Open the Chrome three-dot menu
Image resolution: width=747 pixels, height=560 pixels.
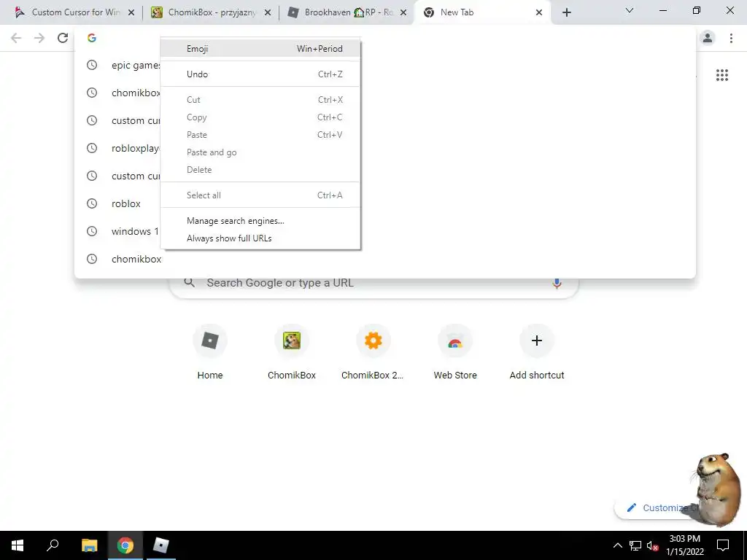click(731, 38)
